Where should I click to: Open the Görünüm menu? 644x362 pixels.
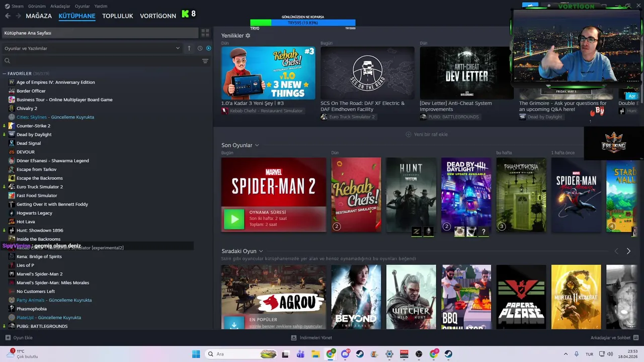pos(37,6)
